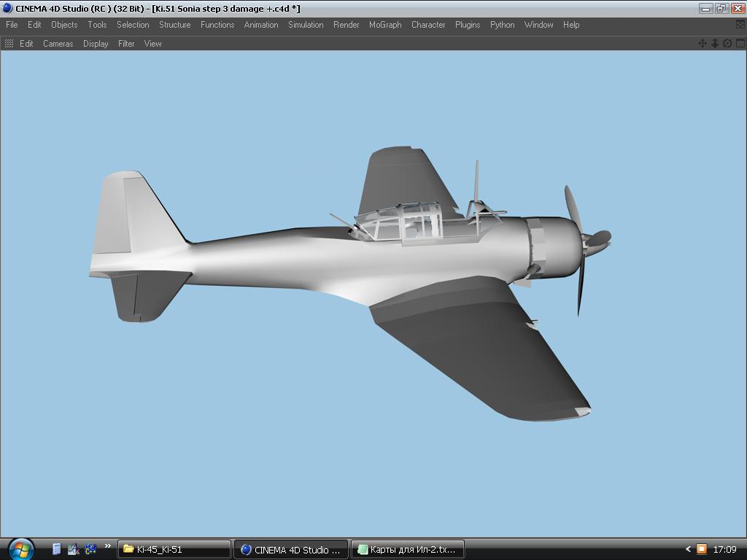Click the viewport menu grip handle
Image resolution: width=747 pixels, height=560 pixels.
coord(9,44)
